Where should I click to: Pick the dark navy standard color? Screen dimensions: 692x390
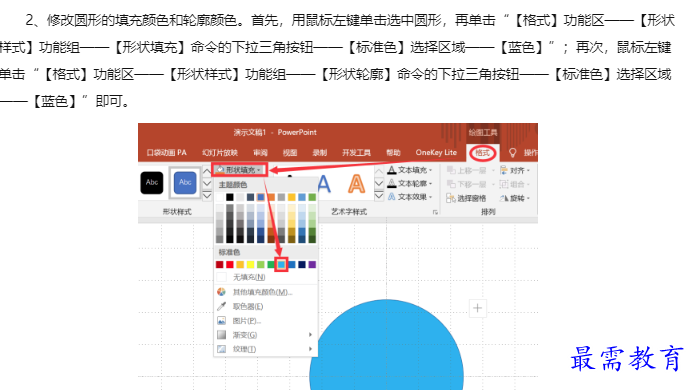[x=302, y=265]
